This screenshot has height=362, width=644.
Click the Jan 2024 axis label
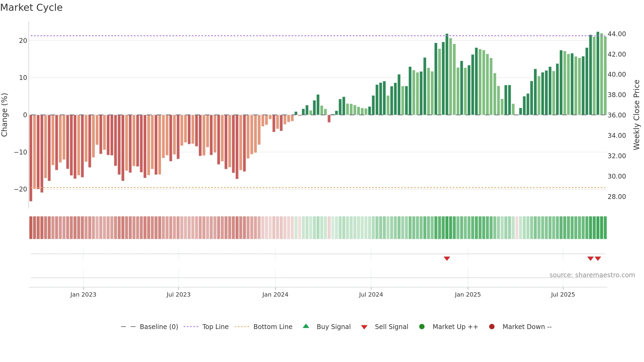click(275, 294)
